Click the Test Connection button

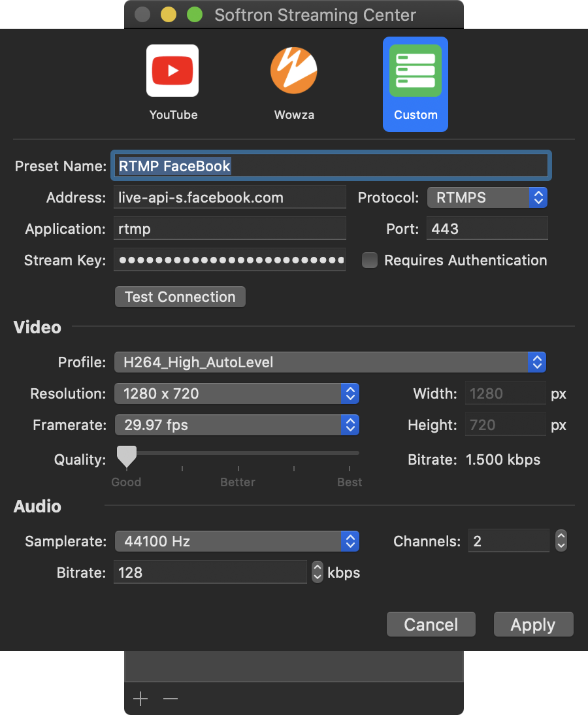pyautogui.click(x=180, y=297)
